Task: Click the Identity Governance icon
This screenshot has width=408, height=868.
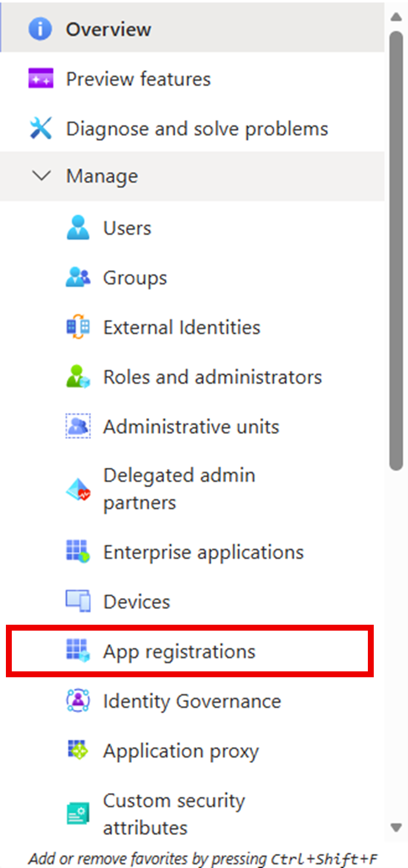Action: 78,701
